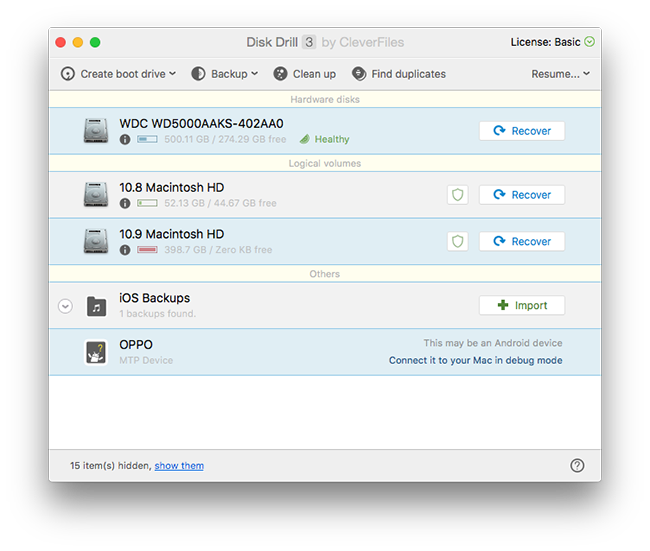Click Connect it to your Mac in debug mode
Viewport: 650px width, 551px height.
click(475, 360)
